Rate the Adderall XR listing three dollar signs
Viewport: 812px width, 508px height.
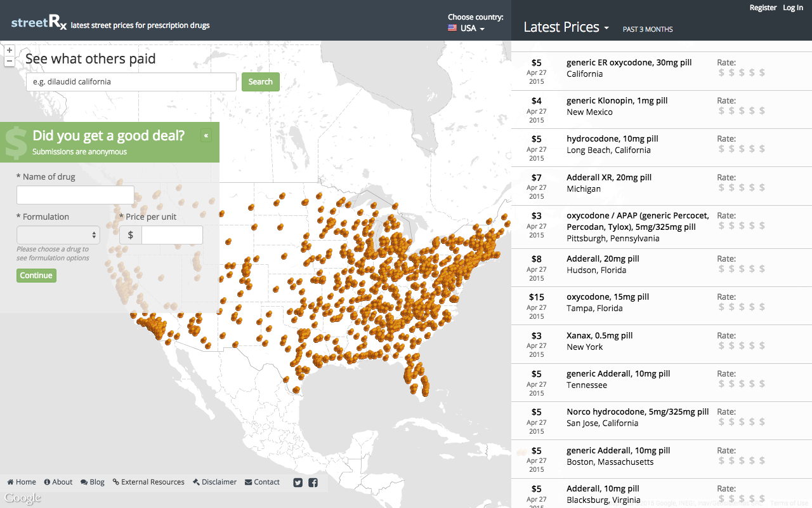[x=742, y=188]
